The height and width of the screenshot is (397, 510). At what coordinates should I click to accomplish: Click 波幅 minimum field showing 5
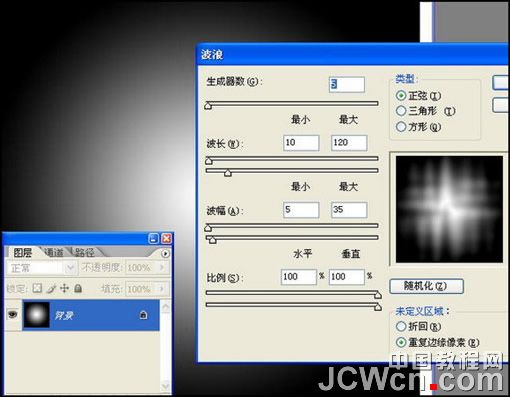pos(301,210)
